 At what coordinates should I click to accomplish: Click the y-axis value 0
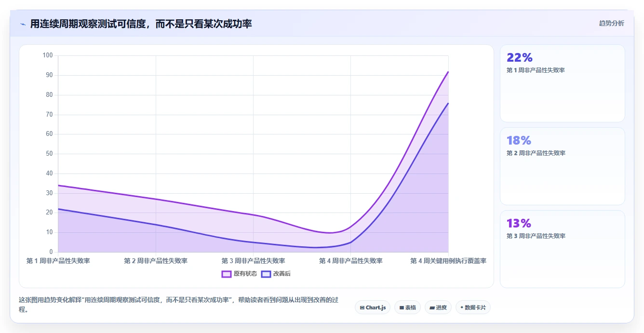(x=51, y=252)
